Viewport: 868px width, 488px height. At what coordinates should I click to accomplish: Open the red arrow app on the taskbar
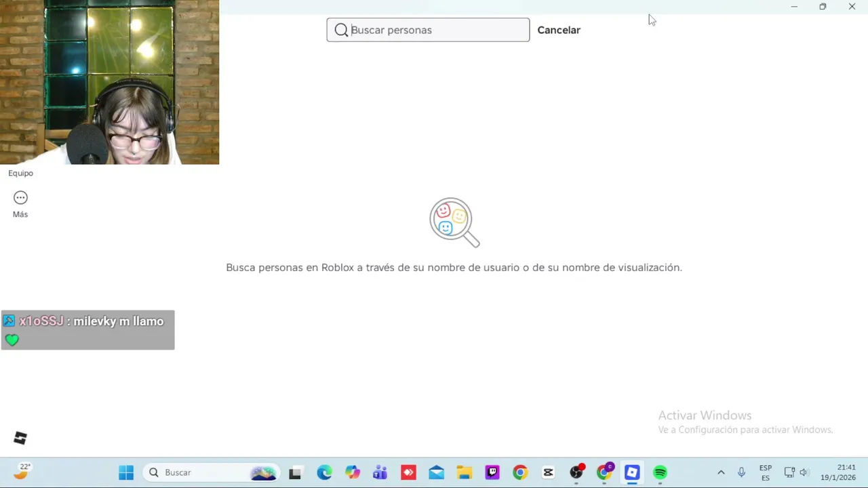click(408, 472)
